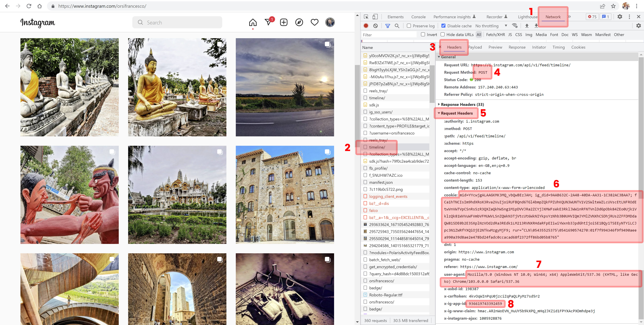Open network conditions wifi icon
Viewport: 644px width, 325px height.
coord(515,26)
